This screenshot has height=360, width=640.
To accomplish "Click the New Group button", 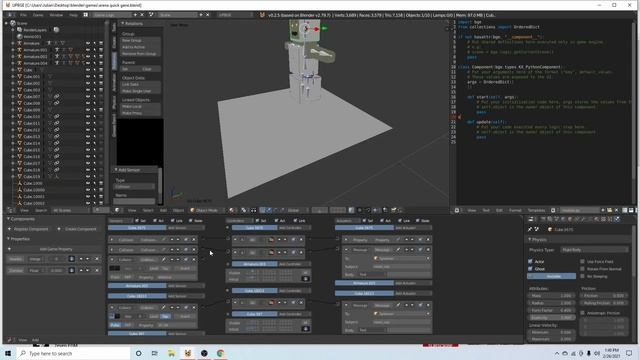I will pos(140,41).
